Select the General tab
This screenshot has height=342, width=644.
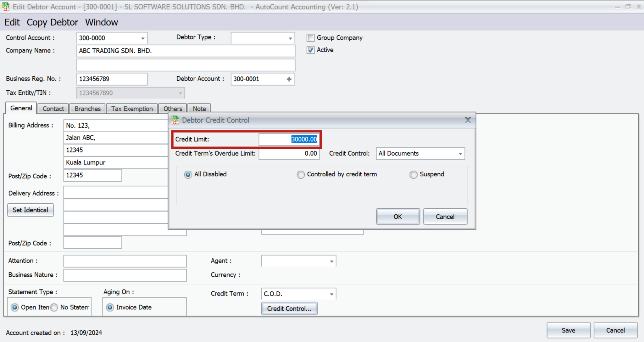pyautogui.click(x=21, y=108)
